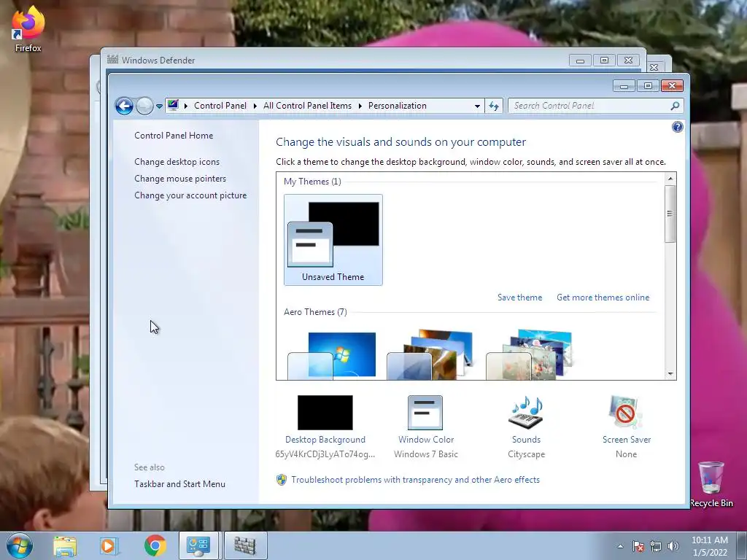Expand the arrow after All Control Panel Items
This screenshot has width=747, height=560.
tap(360, 106)
